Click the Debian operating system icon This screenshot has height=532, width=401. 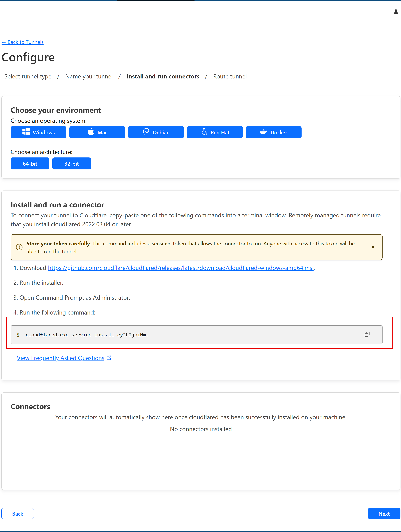pyautogui.click(x=156, y=132)
